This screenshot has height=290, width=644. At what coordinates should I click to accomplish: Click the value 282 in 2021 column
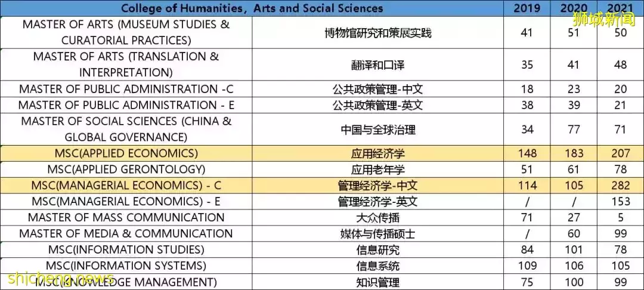(x=621, y=186)
